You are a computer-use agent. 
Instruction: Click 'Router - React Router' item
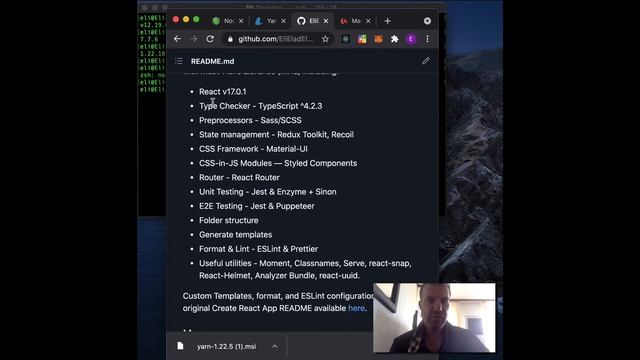coord(239,178)
